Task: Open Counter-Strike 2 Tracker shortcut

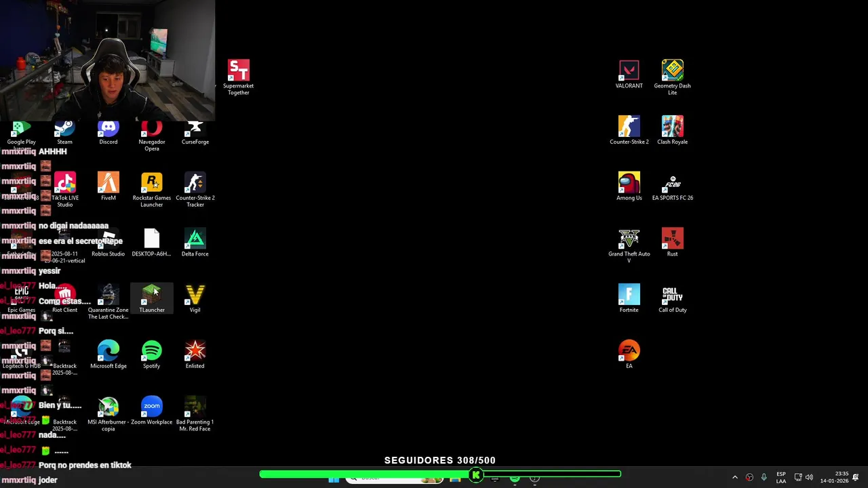Action: click(195, 189)
